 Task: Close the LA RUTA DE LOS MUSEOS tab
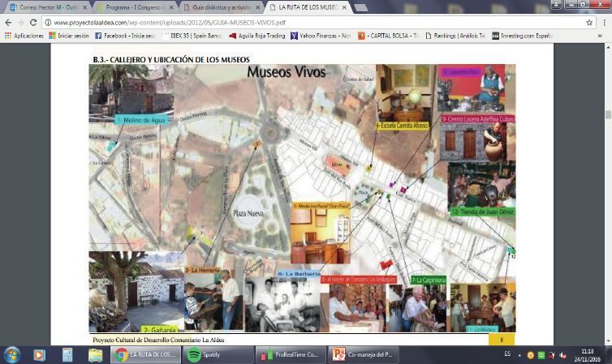tap(345, 7)
